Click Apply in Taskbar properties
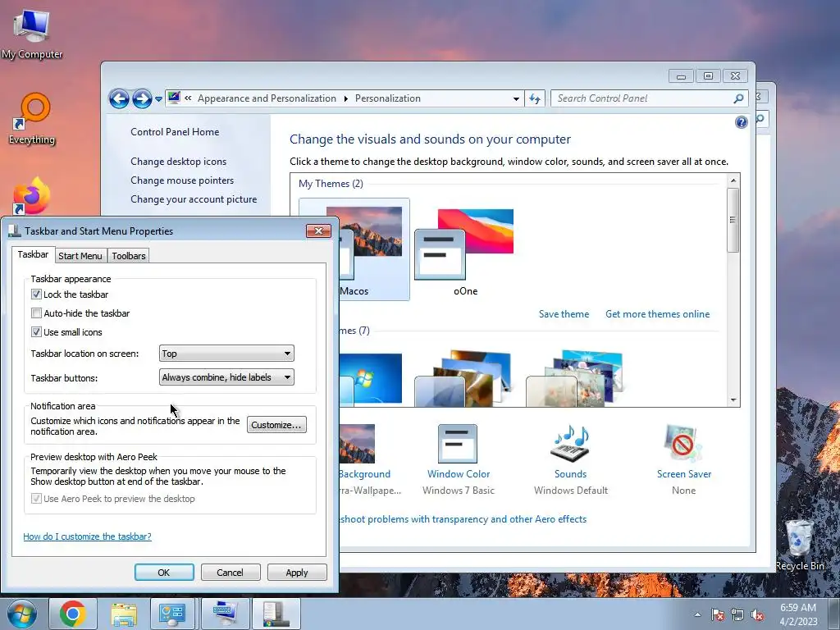Screen dimensions: 840x630 [x=297, y=572]
